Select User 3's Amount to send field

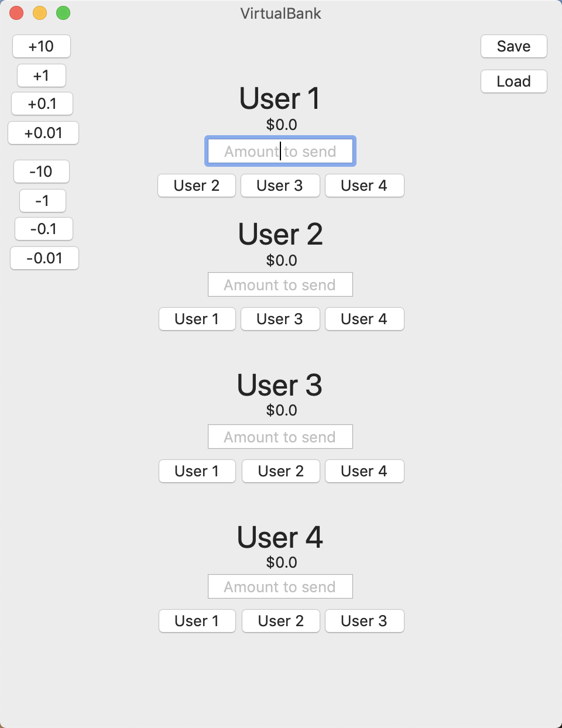[280, 437]
